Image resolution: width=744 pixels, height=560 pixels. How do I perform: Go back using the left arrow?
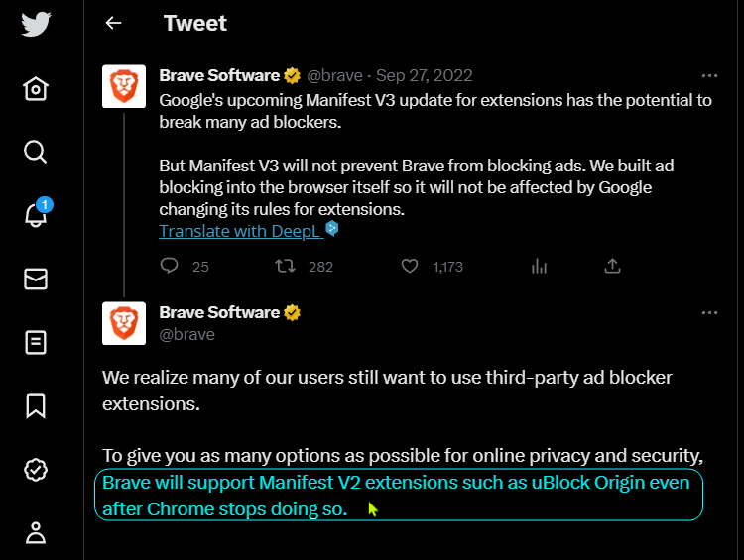113,23
